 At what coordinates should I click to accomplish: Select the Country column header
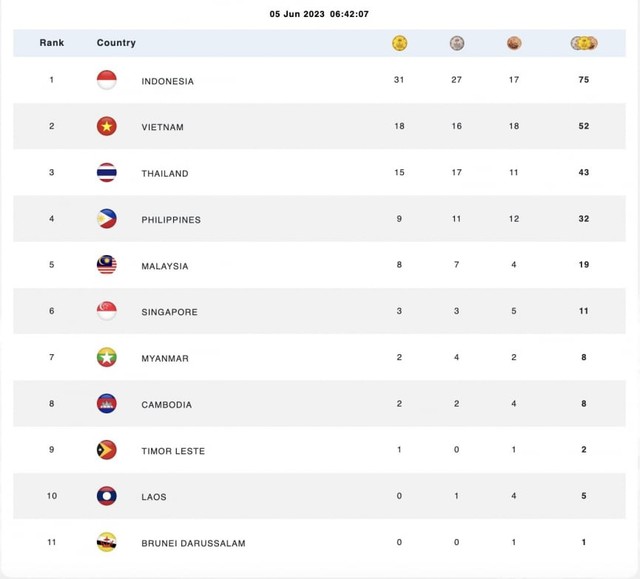(116, 43)
